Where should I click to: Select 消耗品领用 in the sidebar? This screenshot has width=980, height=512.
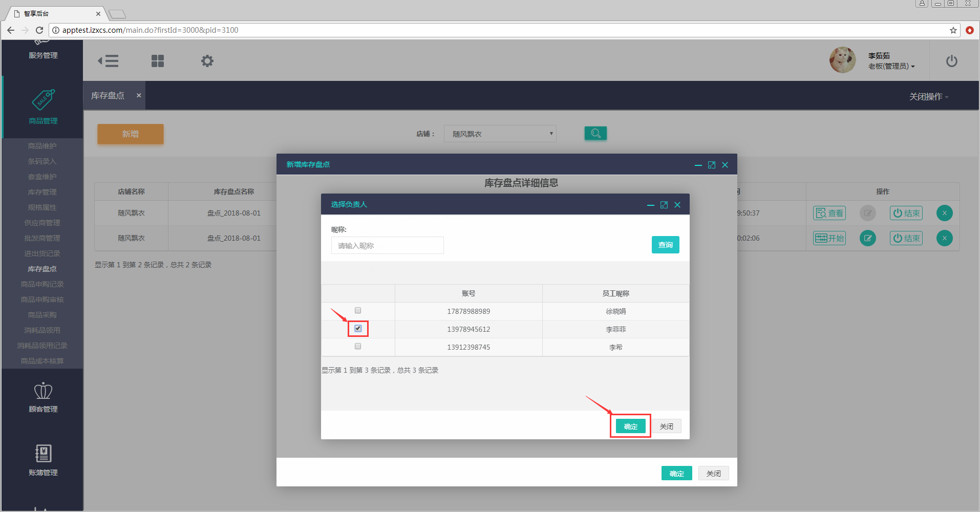coord(42,330)
